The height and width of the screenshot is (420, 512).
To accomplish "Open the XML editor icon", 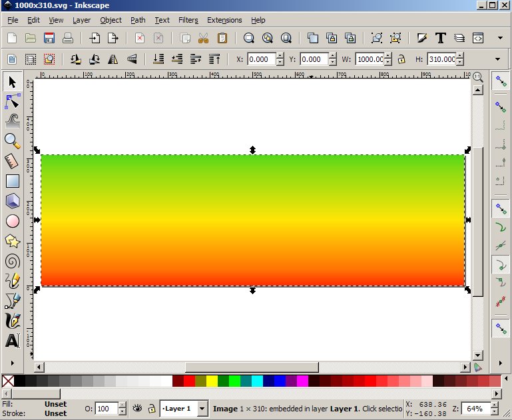I will (477, 38).
